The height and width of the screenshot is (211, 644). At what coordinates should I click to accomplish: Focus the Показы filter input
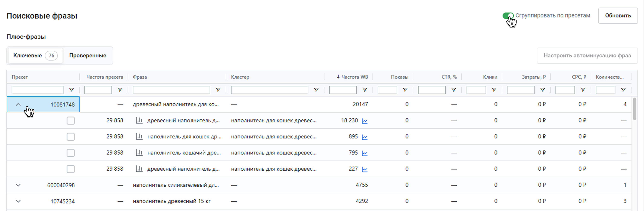pyautogui.click(x=387, y=90)
